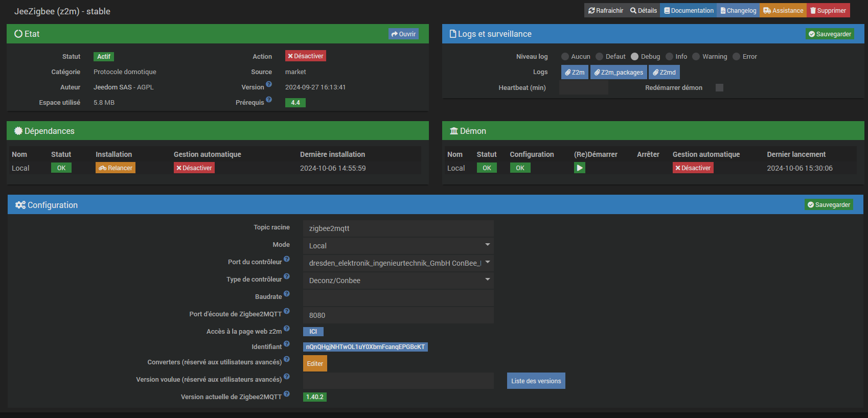
Task: Open the Changelog from top bar
Action: coord(738,11)
